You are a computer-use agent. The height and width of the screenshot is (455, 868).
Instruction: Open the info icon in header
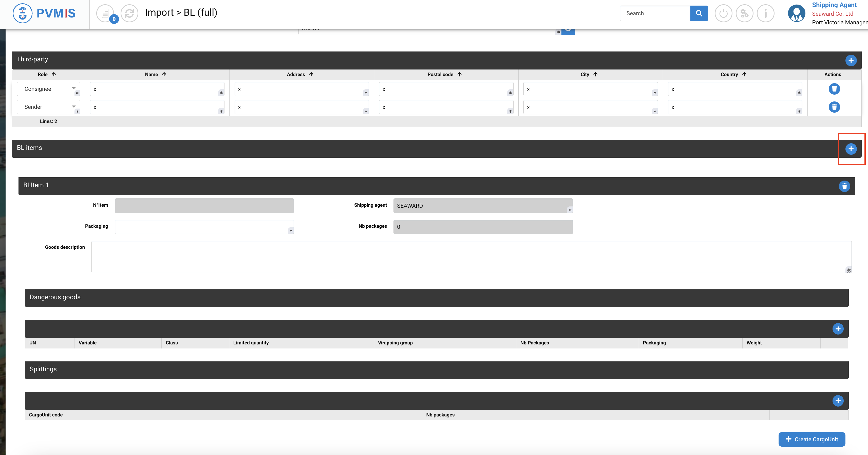(x=766, y=13)
